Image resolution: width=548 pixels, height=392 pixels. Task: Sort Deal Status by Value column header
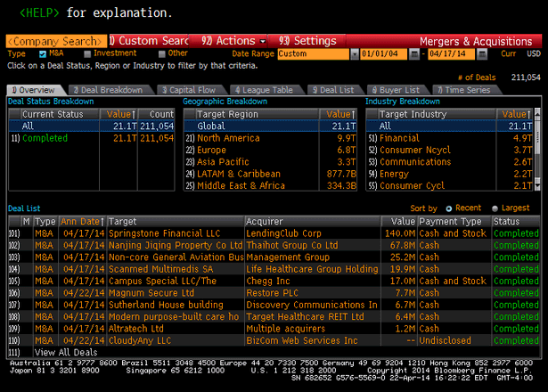(x=119, y=114)
